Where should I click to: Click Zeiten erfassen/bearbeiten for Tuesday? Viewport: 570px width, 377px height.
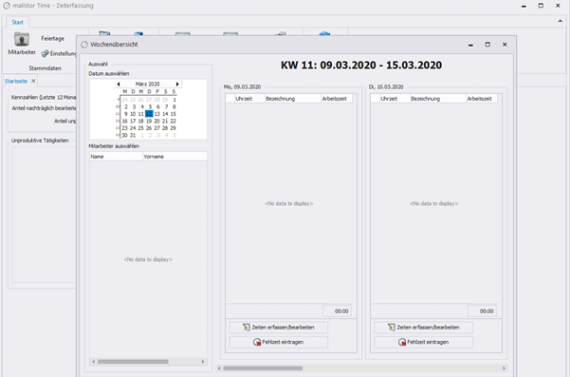click(x=424, y=327)
